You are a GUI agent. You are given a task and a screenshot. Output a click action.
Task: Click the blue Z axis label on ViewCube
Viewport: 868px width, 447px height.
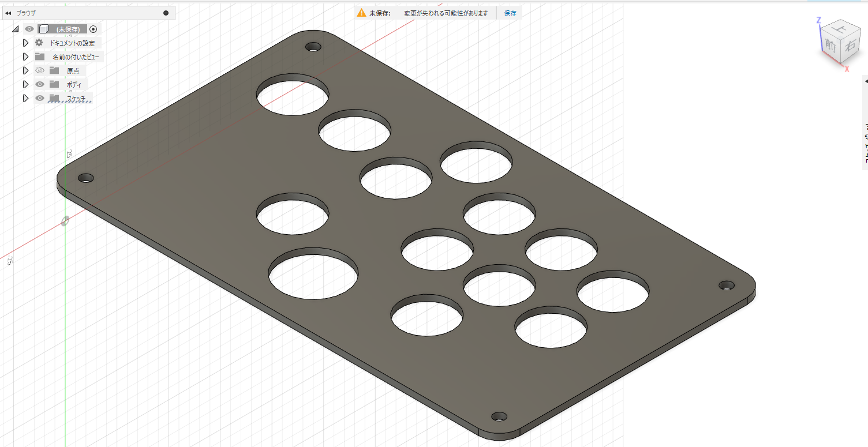[x=818, y=20]
